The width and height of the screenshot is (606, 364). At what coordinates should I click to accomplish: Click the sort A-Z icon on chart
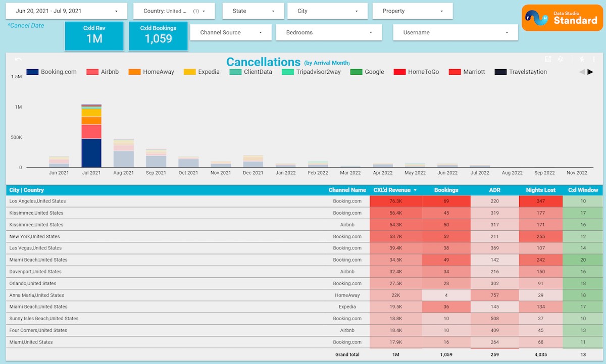(561, 60)
